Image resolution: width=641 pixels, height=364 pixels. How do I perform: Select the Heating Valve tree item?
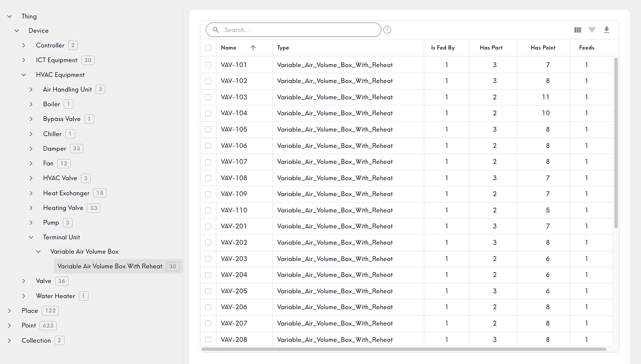coord(63,207)
